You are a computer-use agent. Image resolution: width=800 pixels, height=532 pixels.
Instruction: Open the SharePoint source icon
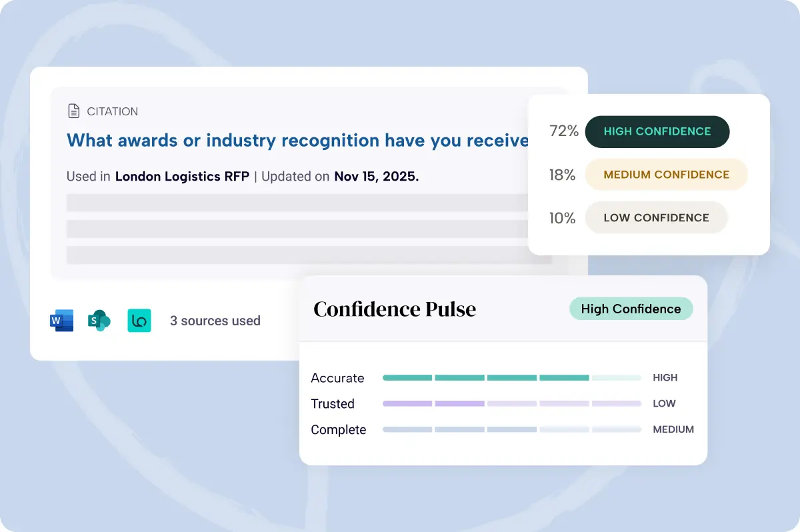point(99,321)
